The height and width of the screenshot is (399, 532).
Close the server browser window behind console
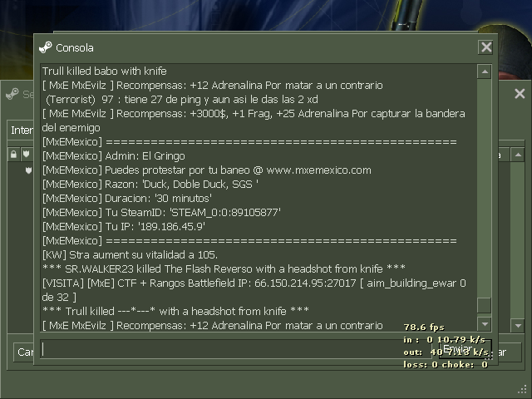tap(520, 93)
